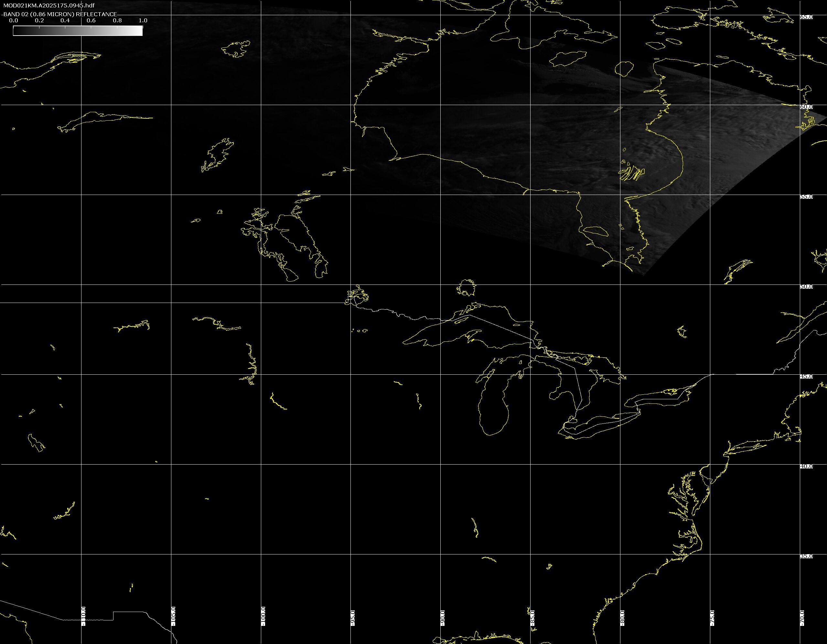
Task: Click the 55.0 latitude label
Action: click(x=806, y=197)
